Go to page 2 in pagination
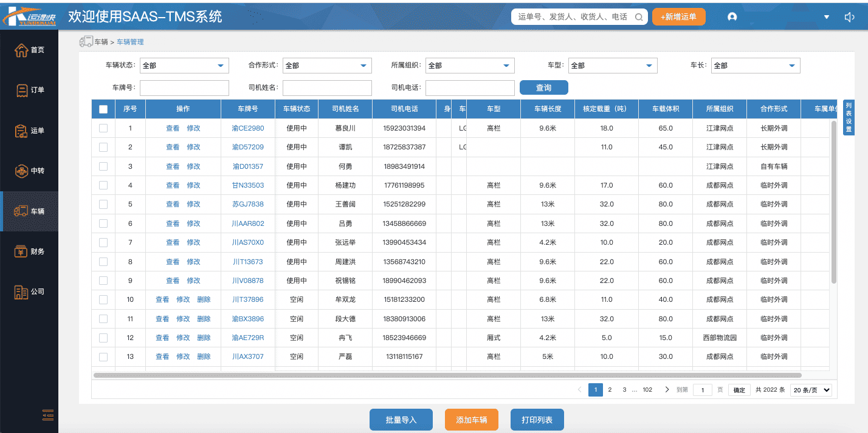Image resolution: width=868 pixels, height=433 pixels. tap(610, 390)
